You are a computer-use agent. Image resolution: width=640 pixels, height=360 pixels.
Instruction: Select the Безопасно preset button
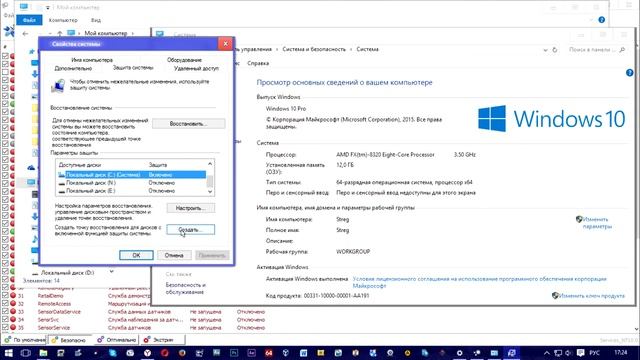pyautogui.click(x=69, y=340)
